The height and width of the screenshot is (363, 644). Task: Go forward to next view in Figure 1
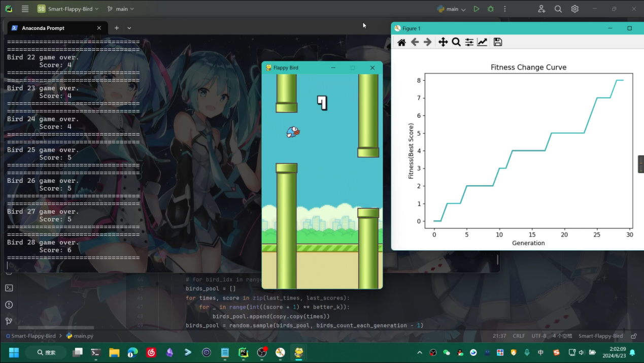428,42
